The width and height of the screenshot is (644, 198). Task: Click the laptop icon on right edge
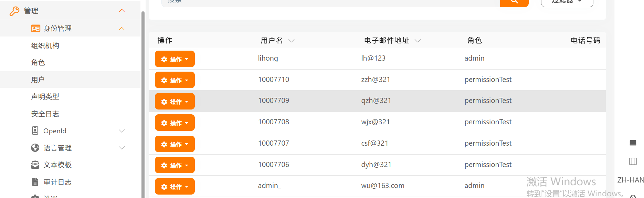633,143
